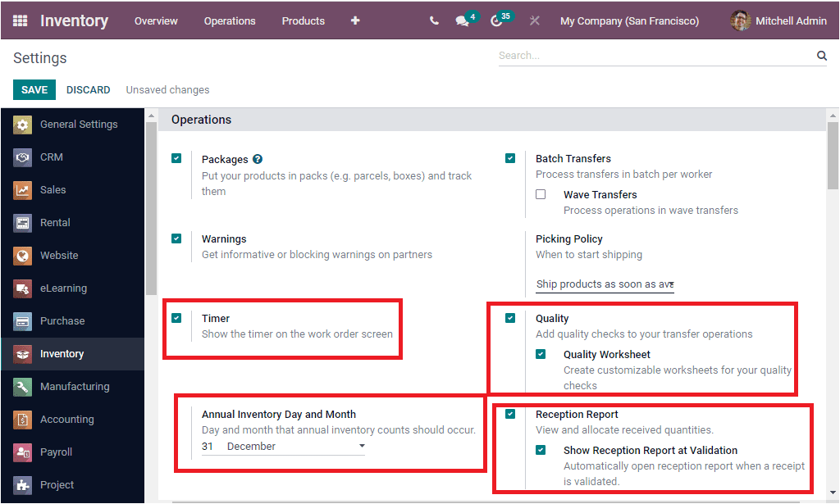The image size is (840, 504).
Task: Disable the Packages option
Action: pyautogui.click(x=176, y=158)
